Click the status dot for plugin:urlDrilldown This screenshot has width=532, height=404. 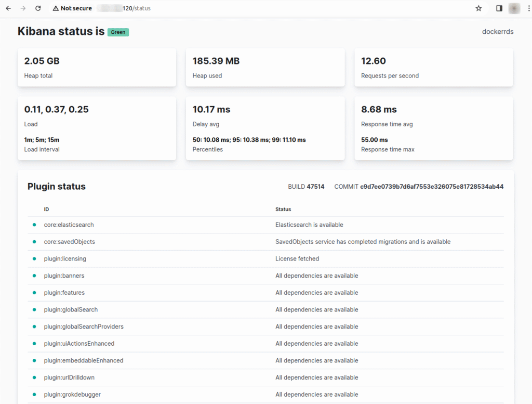[x=34, y=377]
